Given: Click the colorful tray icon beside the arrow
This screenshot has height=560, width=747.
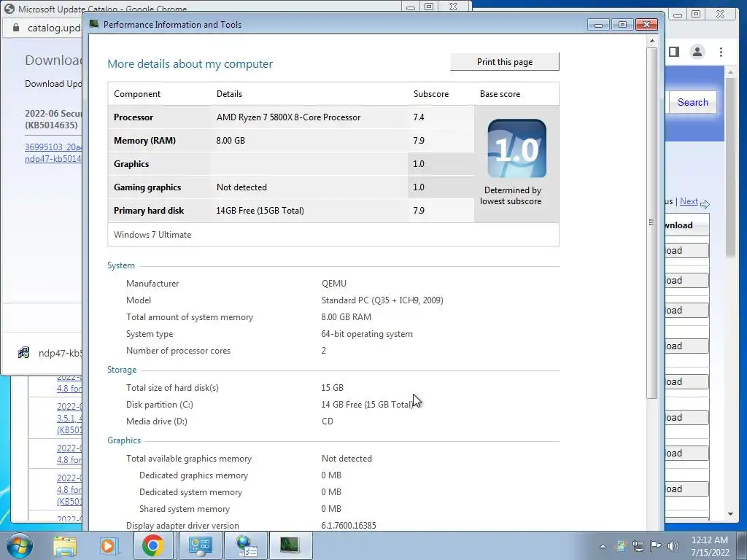Looking at the screenshot, I should coord(620,545).
